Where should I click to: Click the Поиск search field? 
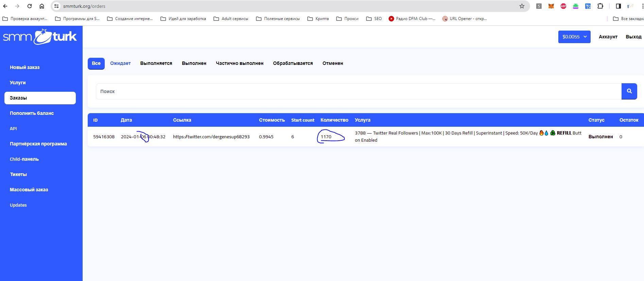pos(359,91)
